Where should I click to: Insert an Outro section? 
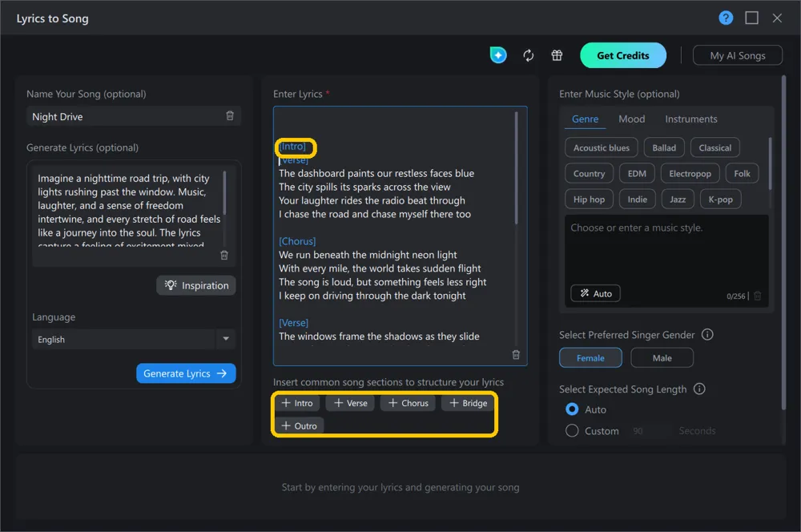[300, 425]
